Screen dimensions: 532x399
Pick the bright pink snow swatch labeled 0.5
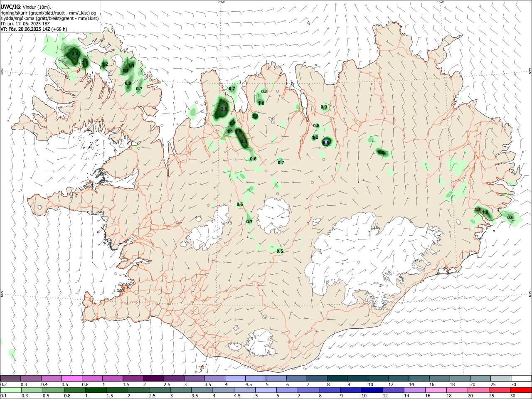tap(72, 378)
